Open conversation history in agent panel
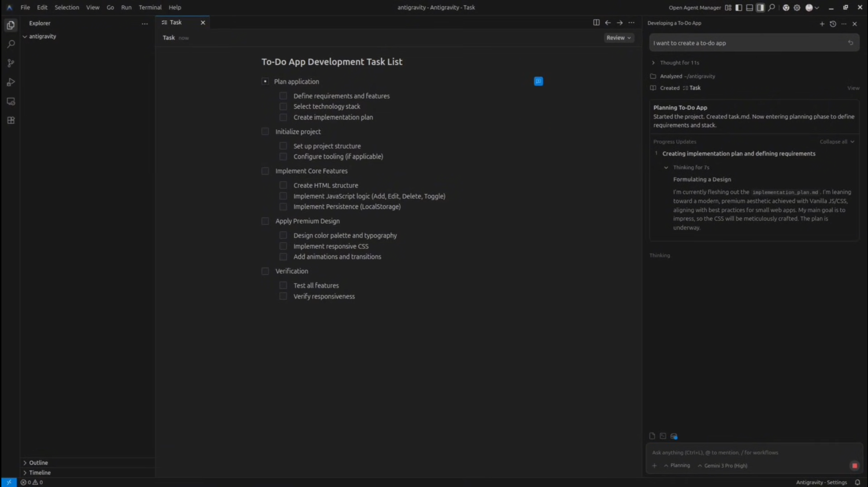The width and height of the screenshot is (868, 487). (833, 24)
